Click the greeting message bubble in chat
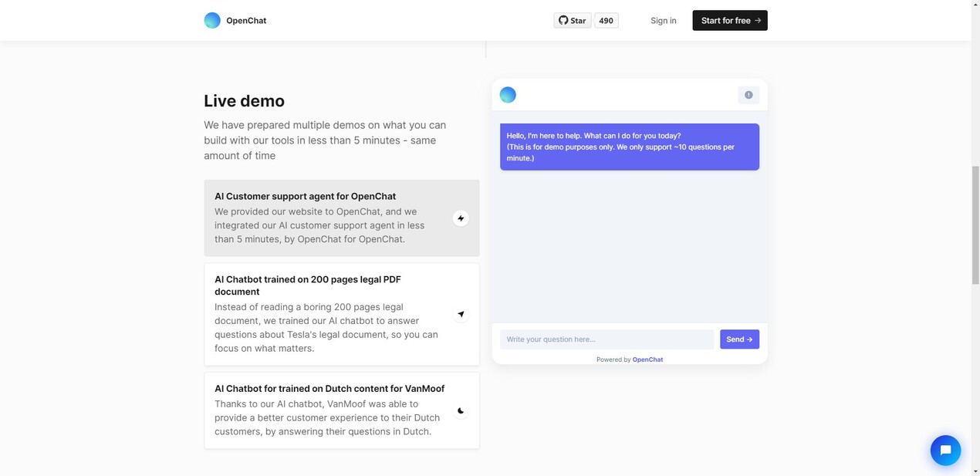Screen dimensions: 980x476 (x=630, y=147)
